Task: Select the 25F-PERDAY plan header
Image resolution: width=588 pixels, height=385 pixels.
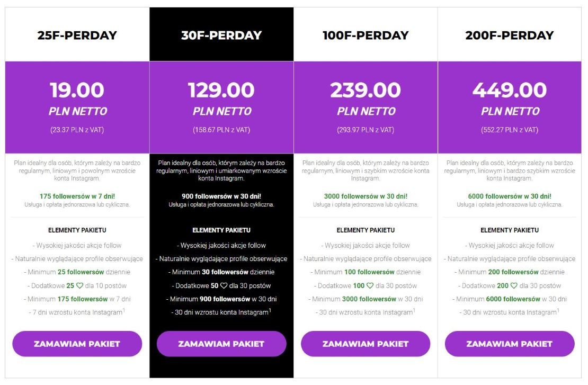Action: [x=77, y=35]
